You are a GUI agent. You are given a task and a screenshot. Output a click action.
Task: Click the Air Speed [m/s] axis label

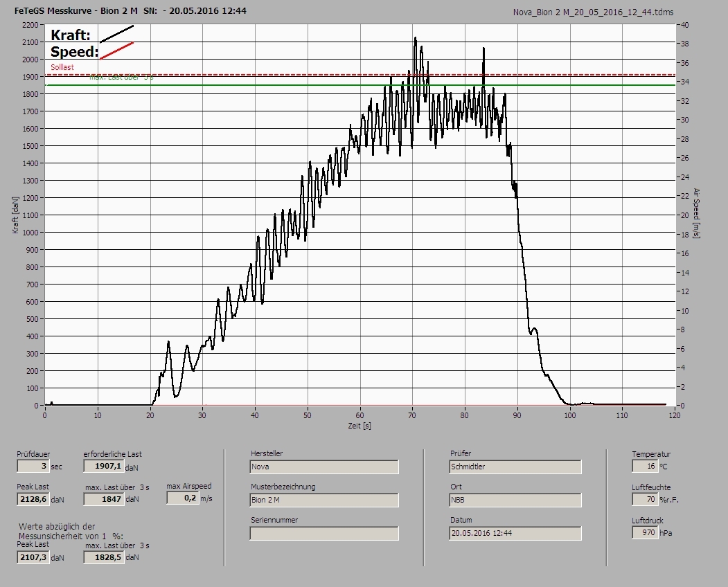pyautogui.click(x=696, y=213)
